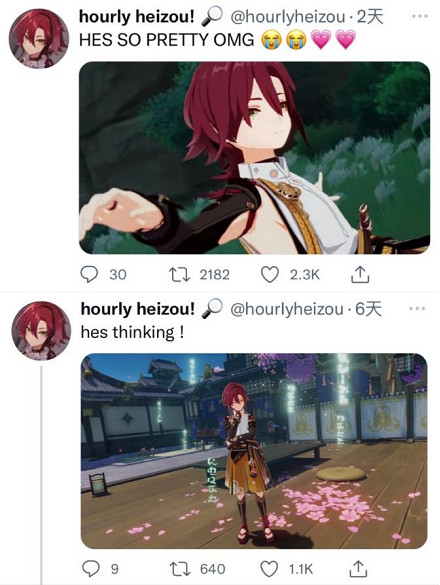
Task: Open second tweet's profile avatar
Action: click(x=41, y=331)
